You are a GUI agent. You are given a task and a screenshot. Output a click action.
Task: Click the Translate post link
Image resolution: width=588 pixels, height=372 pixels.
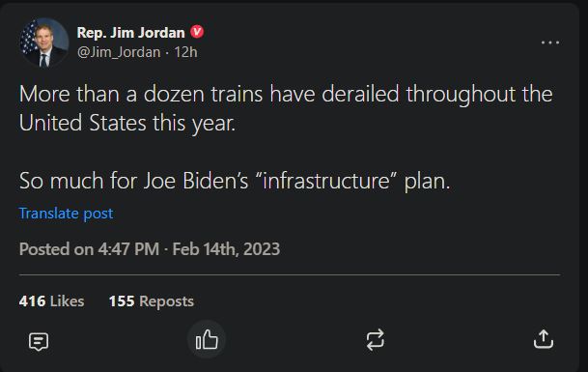pyautogui.click(x=66, y=214)
